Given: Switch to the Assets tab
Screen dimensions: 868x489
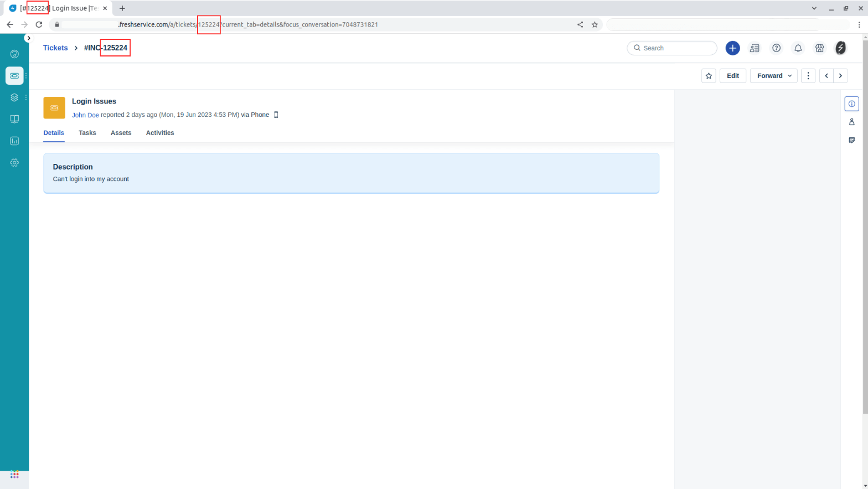Looking at the screenshot, I should click(121, 133).
